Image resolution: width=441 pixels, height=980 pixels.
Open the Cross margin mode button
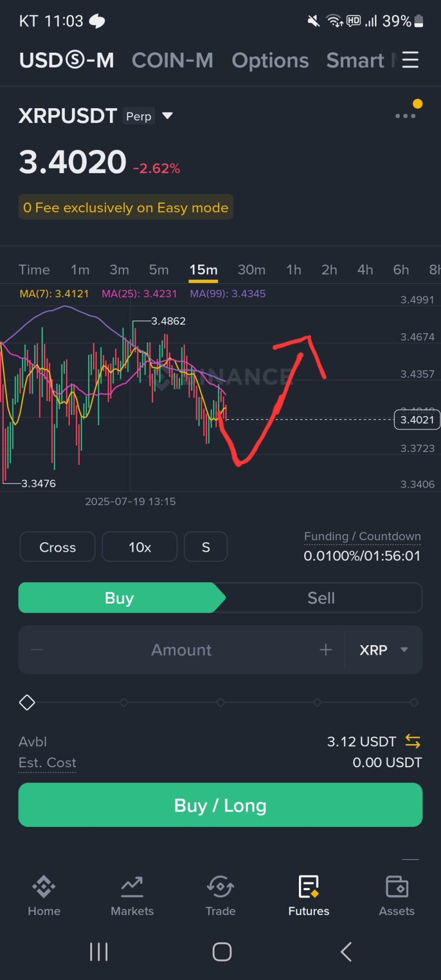58,547
